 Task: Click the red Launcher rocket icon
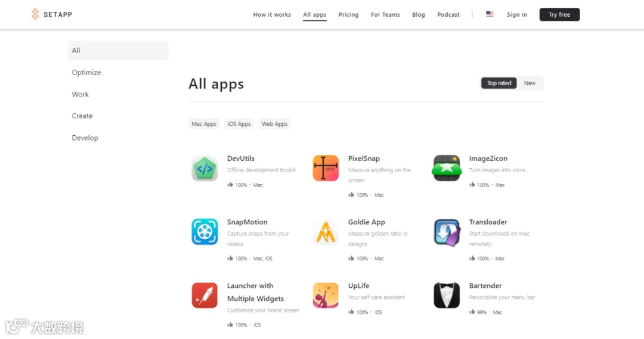(205, 296)
